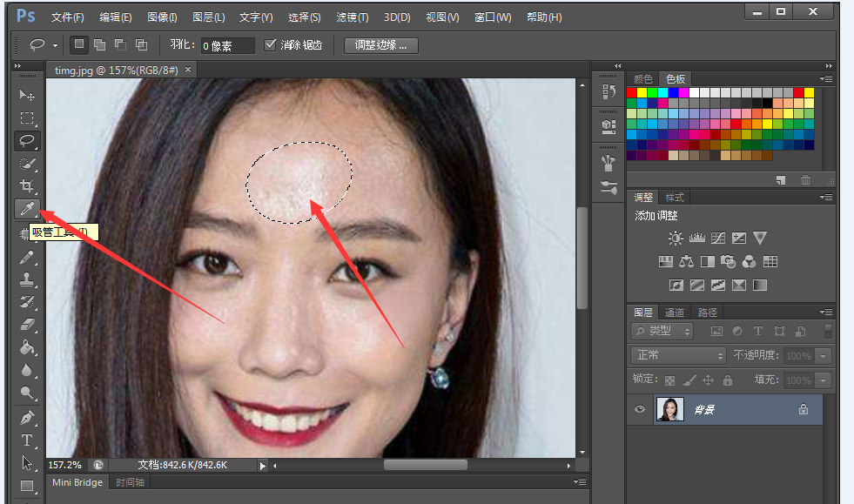Image resolution: width=854 pixels, height=504 pixels.
Task: Select the Lasso tool in toolbox
Action: 27,140
